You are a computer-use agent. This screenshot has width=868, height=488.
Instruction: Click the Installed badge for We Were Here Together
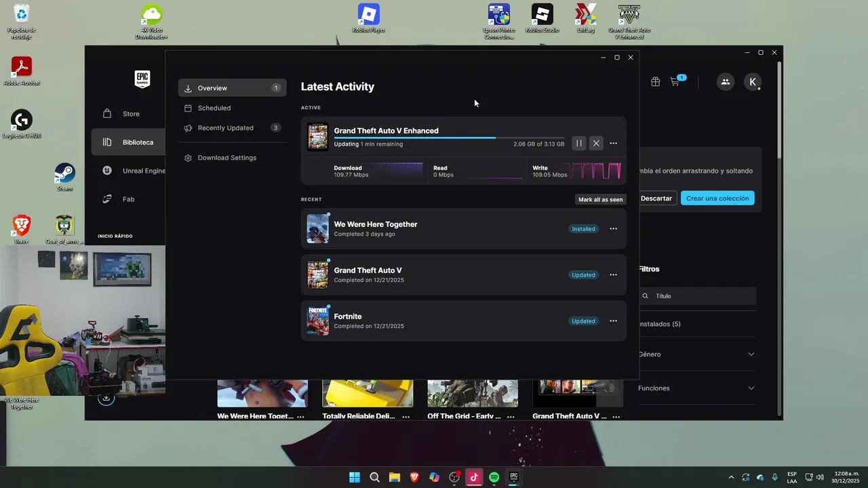tap(583, 229)
